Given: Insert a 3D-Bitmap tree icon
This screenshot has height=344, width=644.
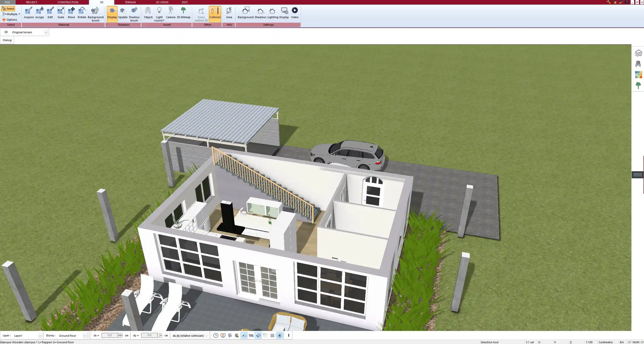Looking at the screenshot, I should (183, 13).
